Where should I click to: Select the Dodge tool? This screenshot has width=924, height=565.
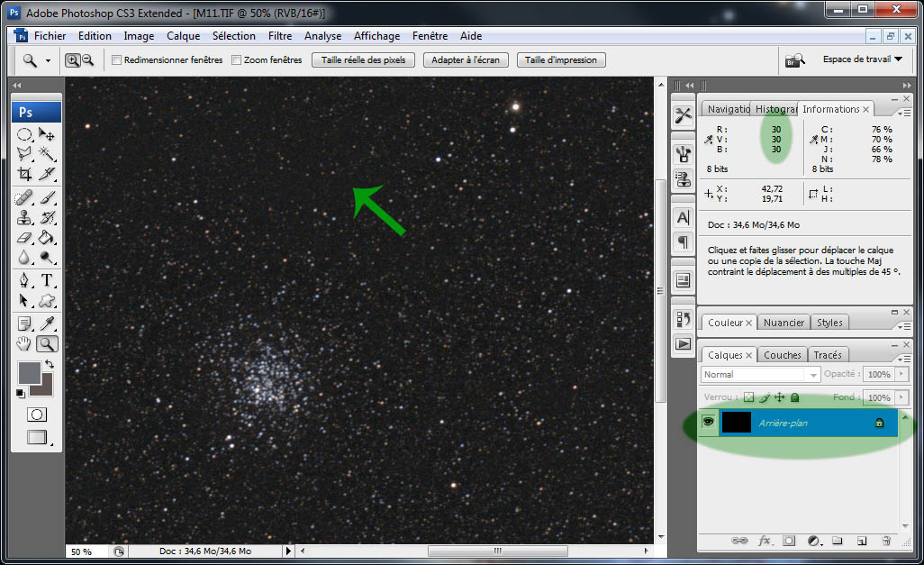click(x=47, y=258)
